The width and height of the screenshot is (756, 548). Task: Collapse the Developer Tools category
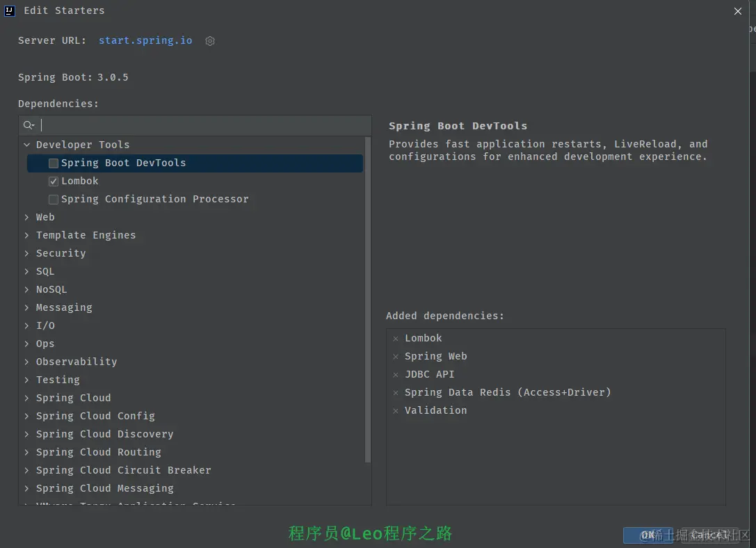coord(27,145)
